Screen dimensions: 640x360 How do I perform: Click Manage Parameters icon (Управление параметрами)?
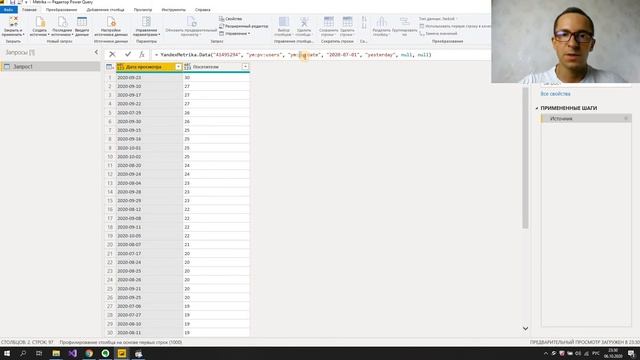coord(146,26)
